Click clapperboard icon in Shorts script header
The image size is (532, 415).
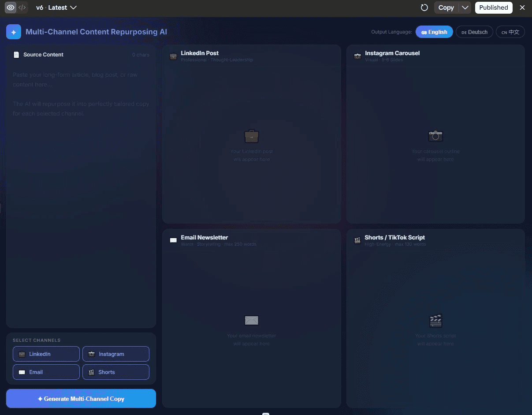click(x=357, y=240)
